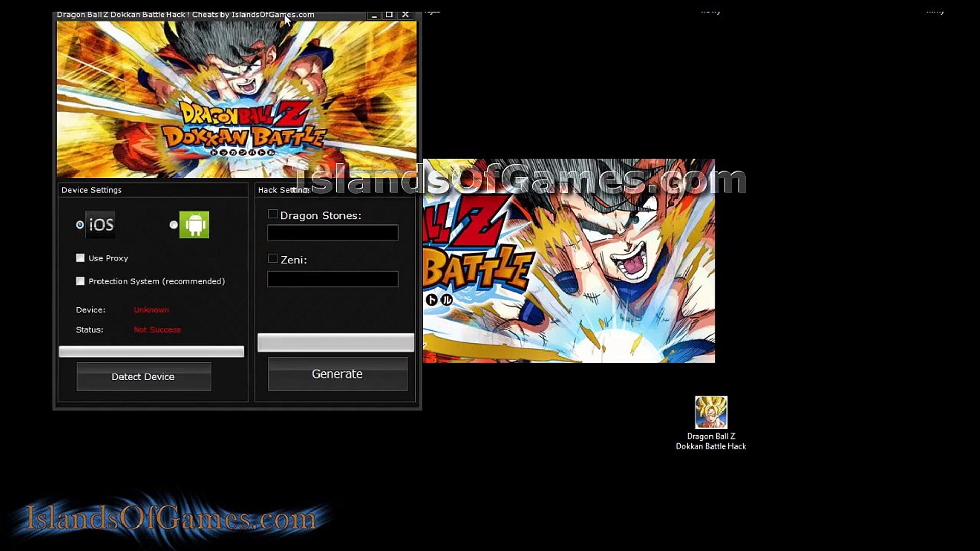Maximize the hack tool window

point(389,15)
